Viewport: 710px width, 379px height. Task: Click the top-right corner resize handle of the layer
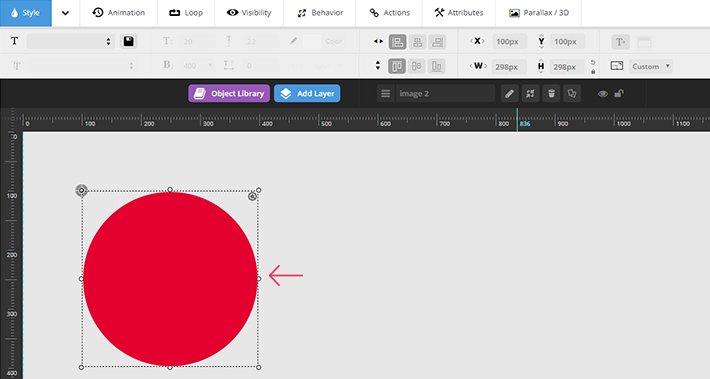point(259,190)
